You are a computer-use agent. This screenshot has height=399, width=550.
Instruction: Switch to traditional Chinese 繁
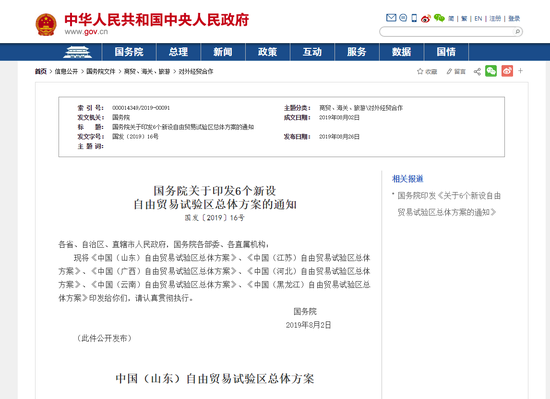[x=464, y=19]
